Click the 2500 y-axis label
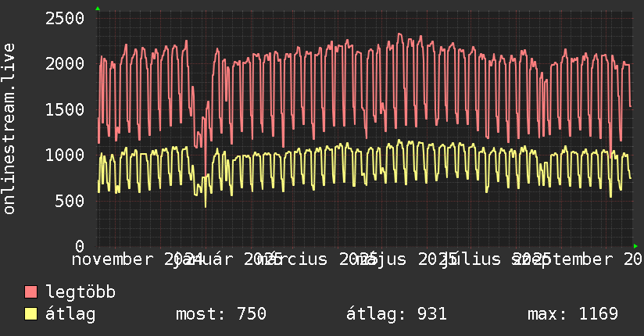This screenshot has width=644, height=336. [x=65, y=19]
